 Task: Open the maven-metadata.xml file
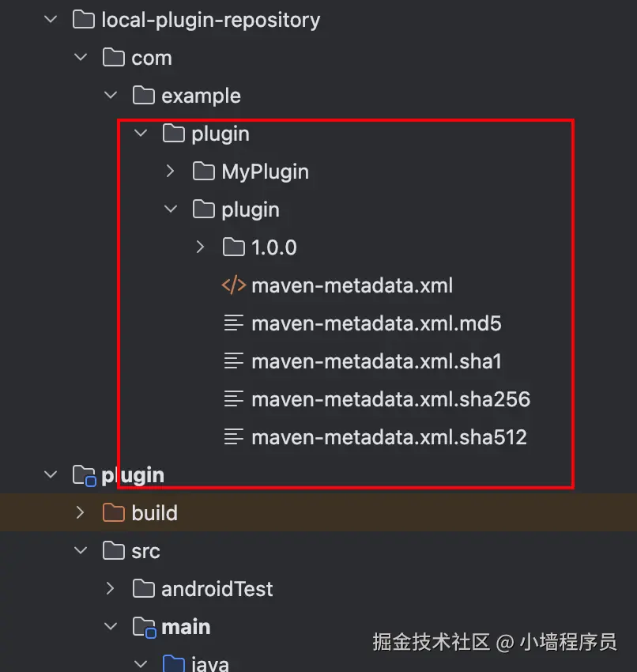tap(352, 285)
